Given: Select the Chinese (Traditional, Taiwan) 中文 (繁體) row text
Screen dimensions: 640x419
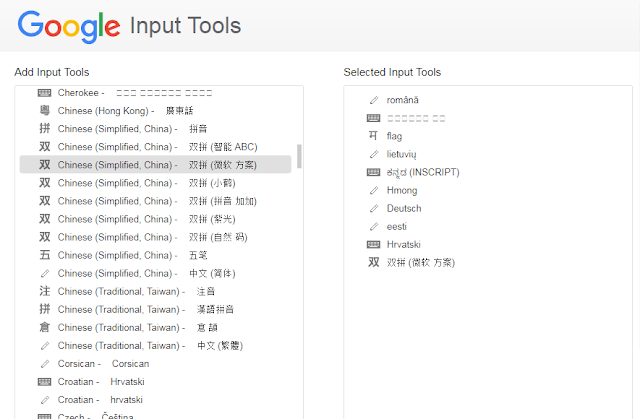Looking at the screenshot, I should tap(150, 346).
